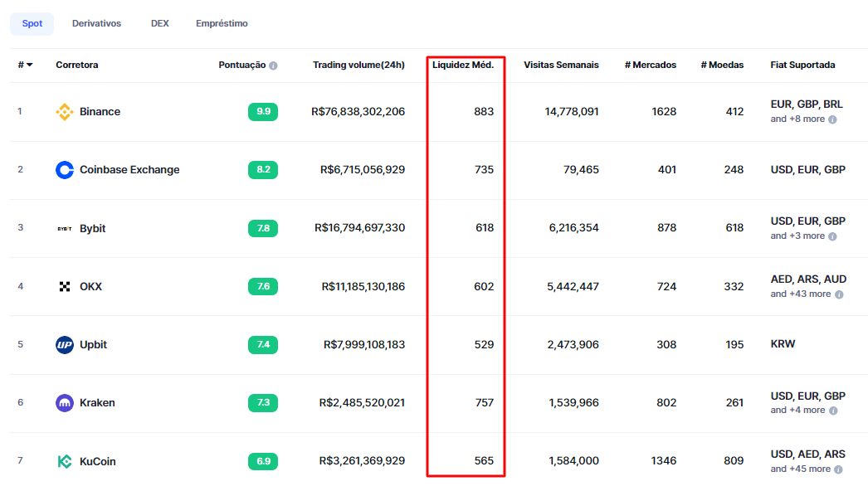868x486 pixels.
Task: Select the Empréstimo tab
Action: (222, 23)
